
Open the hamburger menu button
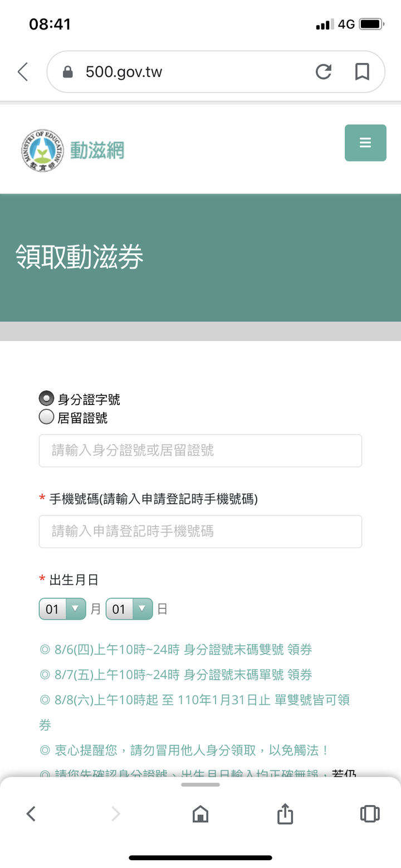(365, 143)
